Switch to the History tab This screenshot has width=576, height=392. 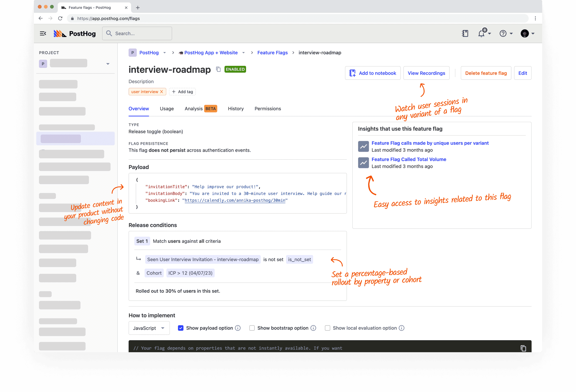pyautogui.click(x=235, y=109)
